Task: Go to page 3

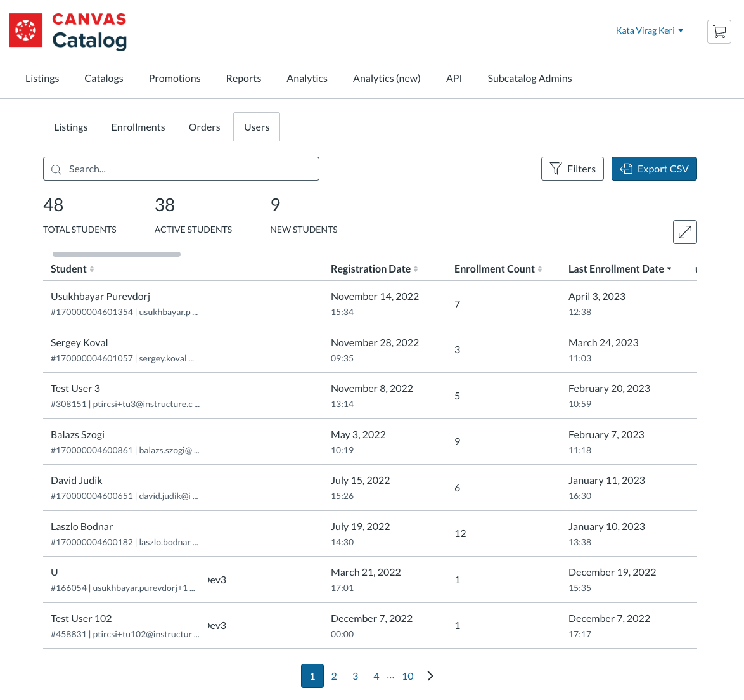Action: pyautogui.click(x=355, y=676)
